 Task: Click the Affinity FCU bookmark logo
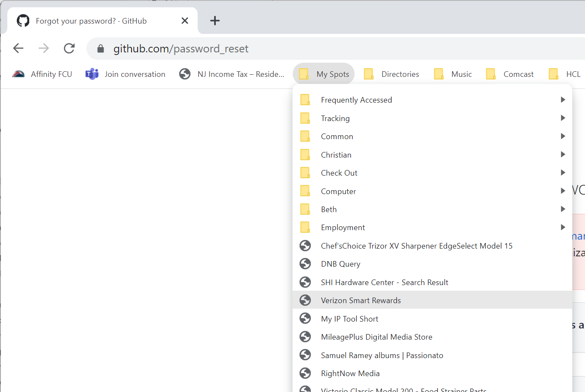pyautogui.click(x=18, y=73)
